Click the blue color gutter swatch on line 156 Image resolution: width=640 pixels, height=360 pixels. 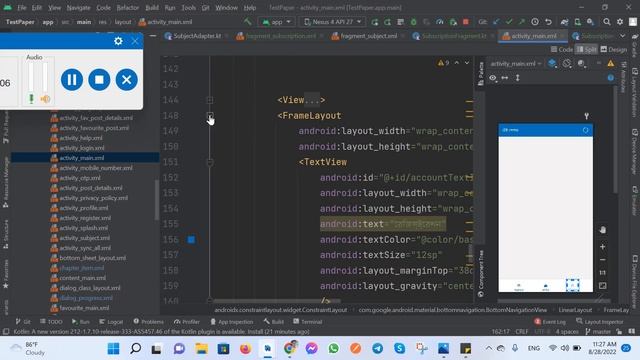(191, 240)
